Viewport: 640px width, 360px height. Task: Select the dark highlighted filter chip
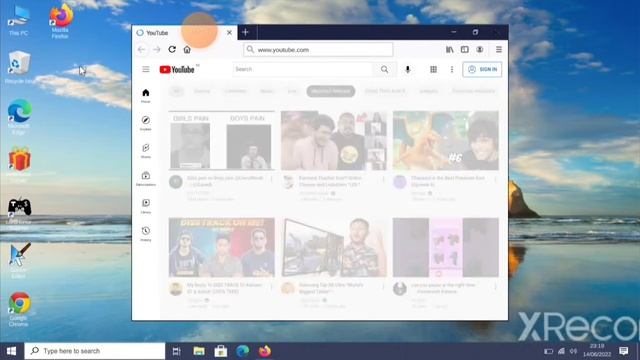point(331,91)
